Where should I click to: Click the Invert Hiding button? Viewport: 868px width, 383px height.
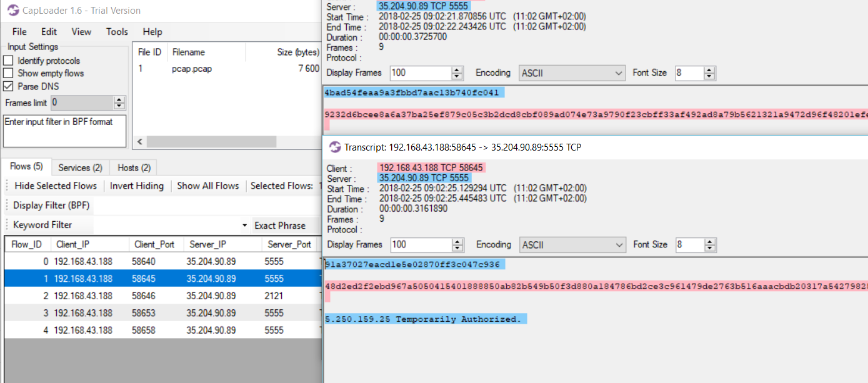point(137,186)
